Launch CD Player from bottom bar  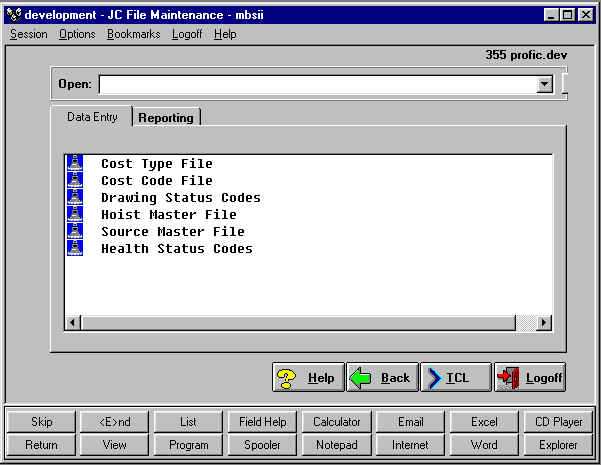coord(558,422)
